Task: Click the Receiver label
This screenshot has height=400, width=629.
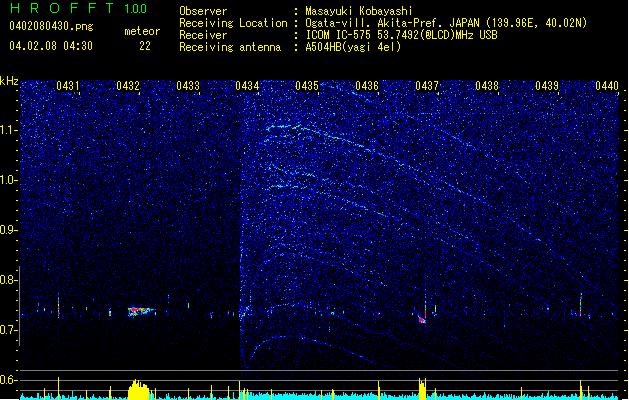Action: click(203, 35)
